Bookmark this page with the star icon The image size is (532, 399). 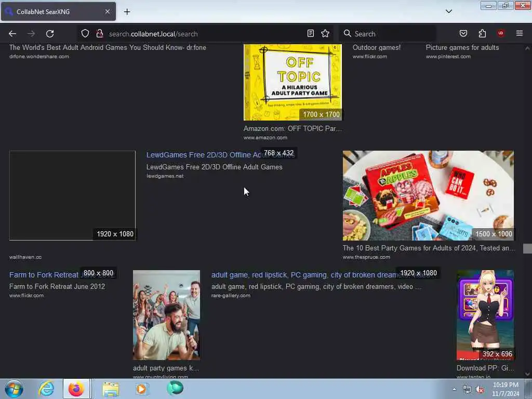(x=325, y=33)
